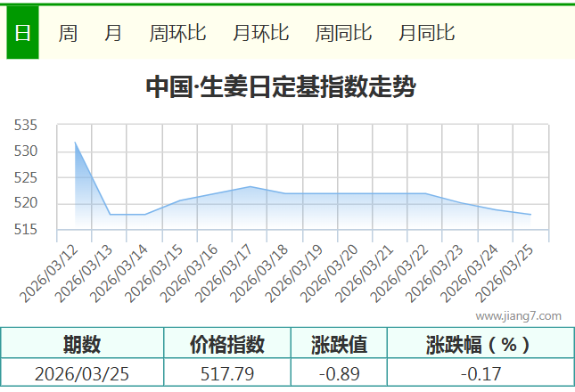
Task: Show the "周同比" comparison tab
Action: click(x=343, y=34)
